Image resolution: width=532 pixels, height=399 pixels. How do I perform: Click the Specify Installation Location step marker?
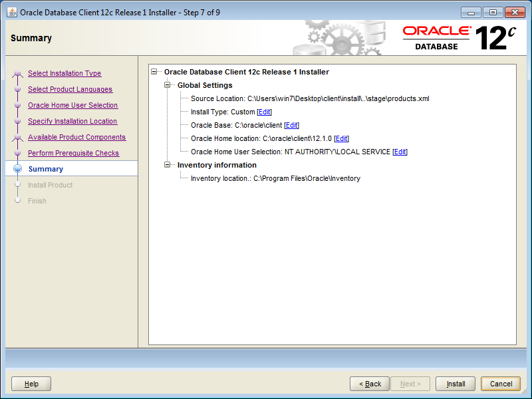tap(18, 121)
